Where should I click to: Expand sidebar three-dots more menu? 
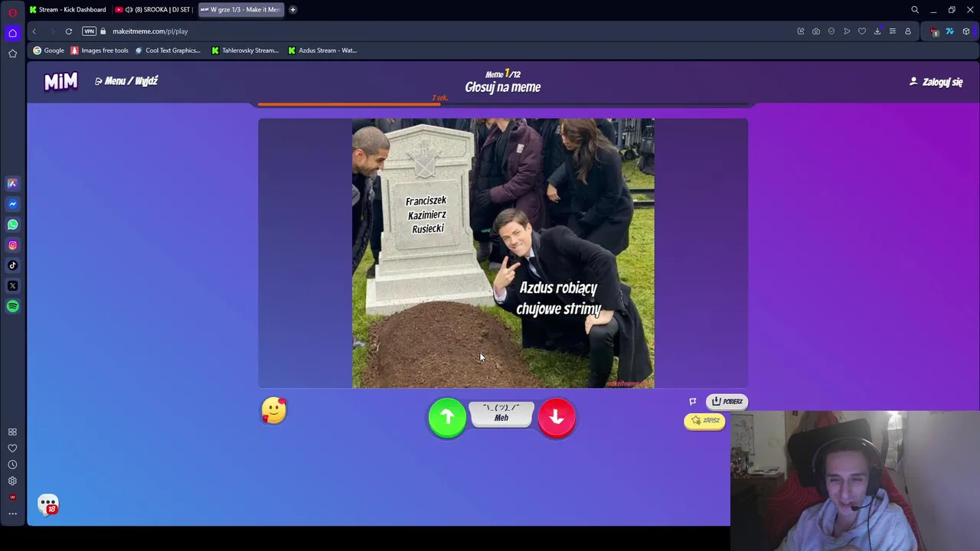(12, 514)
